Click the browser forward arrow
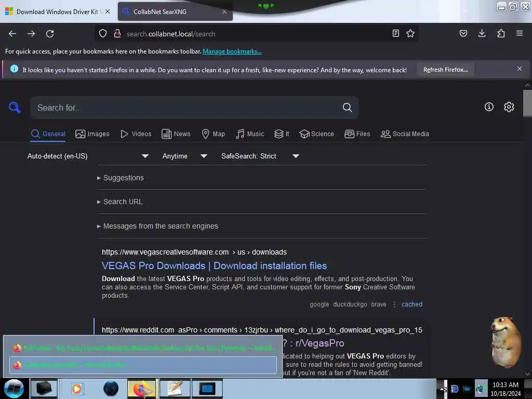 coord(31,34)
